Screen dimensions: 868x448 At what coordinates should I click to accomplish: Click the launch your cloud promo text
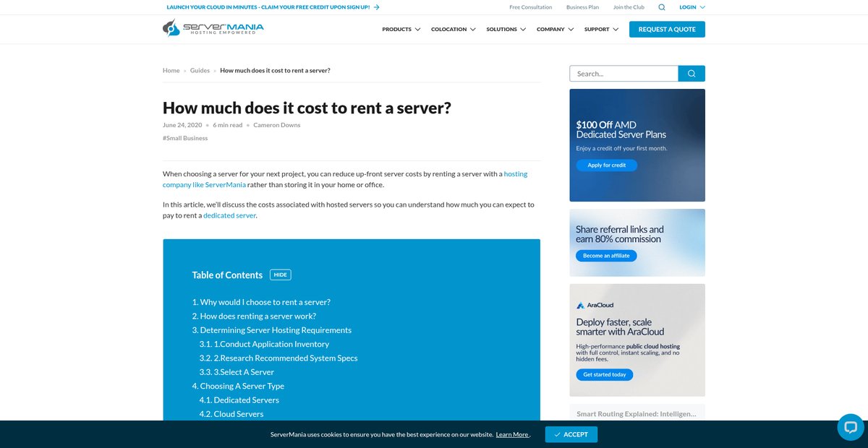click(268, 7)
